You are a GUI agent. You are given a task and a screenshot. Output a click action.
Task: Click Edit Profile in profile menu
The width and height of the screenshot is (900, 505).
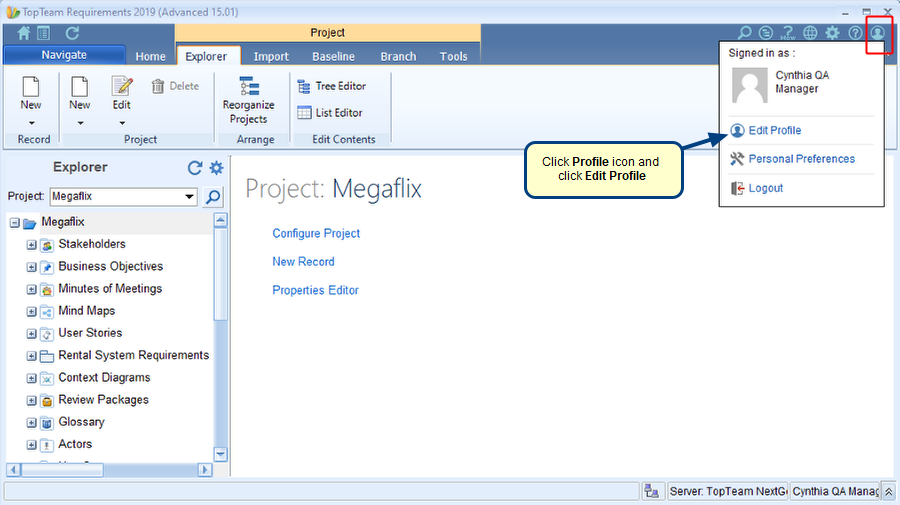point(766,130)
